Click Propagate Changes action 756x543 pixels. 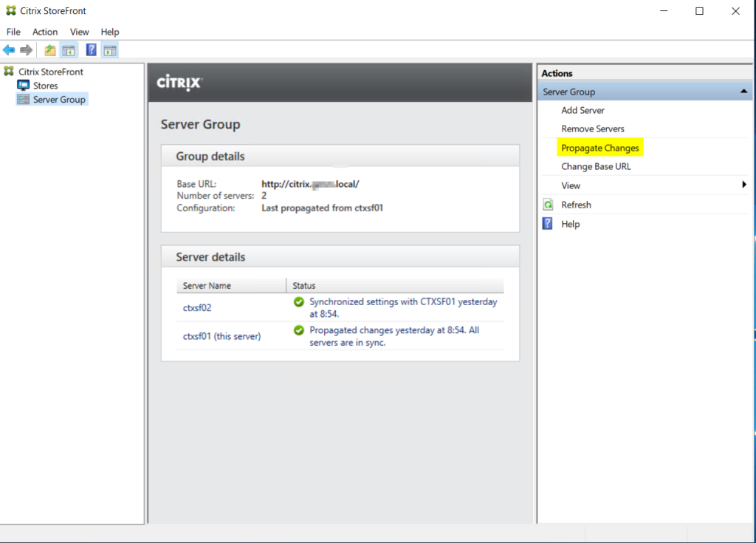pos(599,148)
